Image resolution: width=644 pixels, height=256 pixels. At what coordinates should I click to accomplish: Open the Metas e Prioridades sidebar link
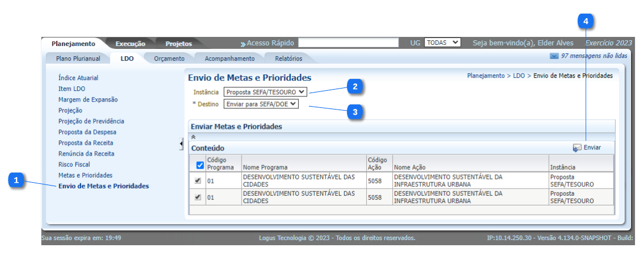click(x=85, y=175)
